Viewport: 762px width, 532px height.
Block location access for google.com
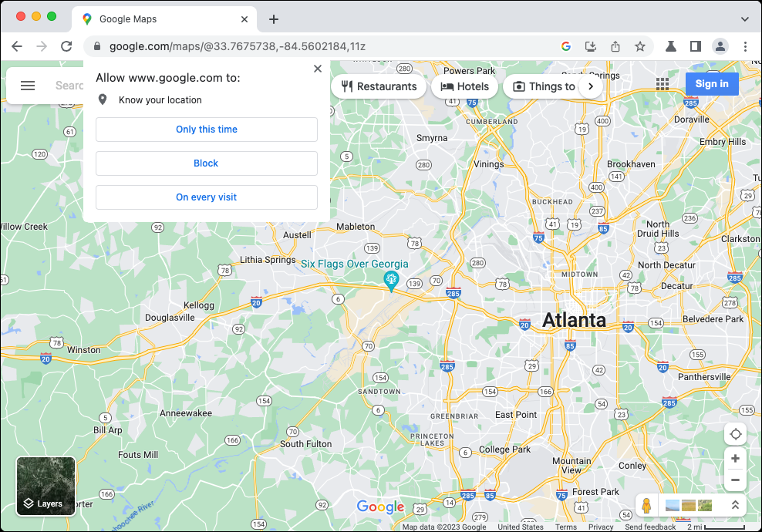coord(206,163)
